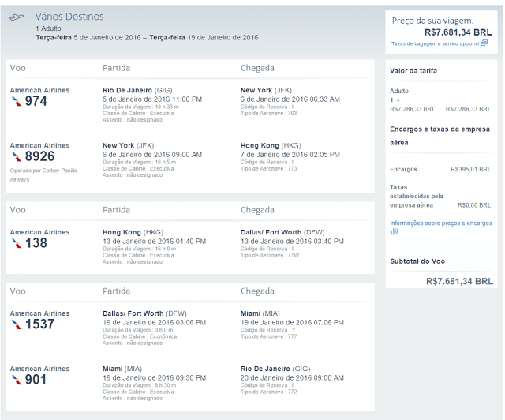Viewport: 505px width, 420px height.
Task: Click flight number 974
Action: pyautogui.click(x=36, y=101)
